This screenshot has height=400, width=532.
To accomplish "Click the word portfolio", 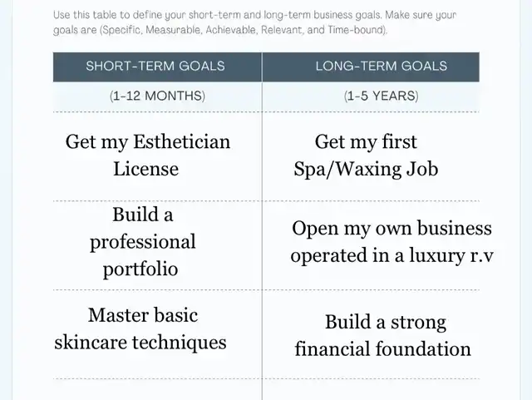I will [140, 269].
